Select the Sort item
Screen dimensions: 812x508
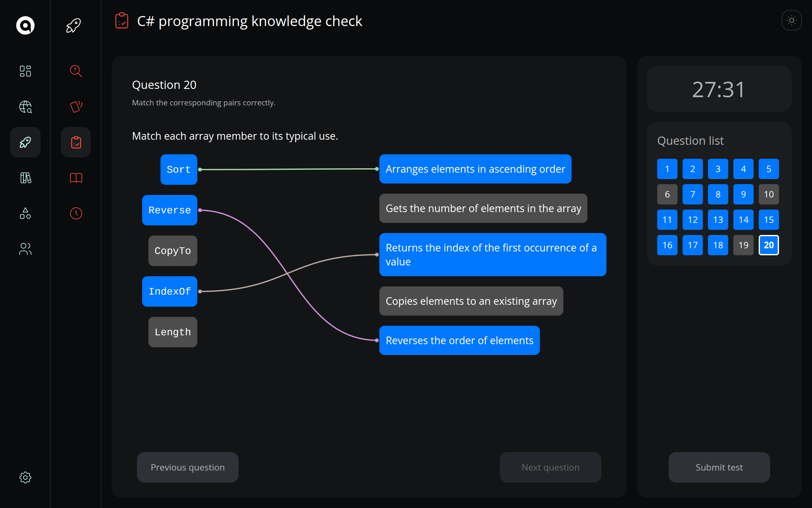coord(179,169)
